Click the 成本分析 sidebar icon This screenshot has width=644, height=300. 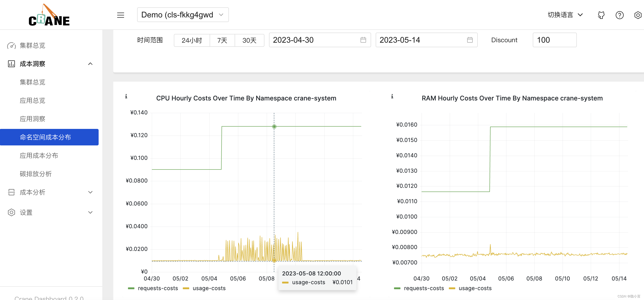point(11,192)
